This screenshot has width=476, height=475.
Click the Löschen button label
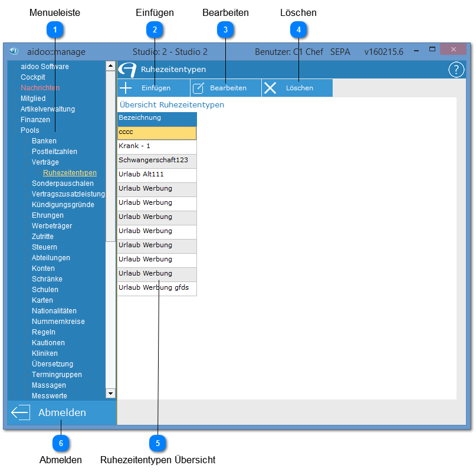(299, 88)
